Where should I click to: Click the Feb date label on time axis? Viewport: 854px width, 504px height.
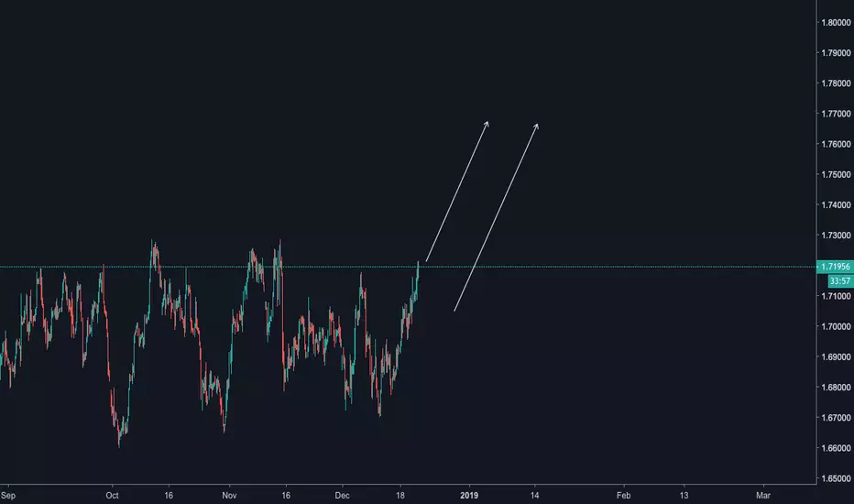click(x=624, y=495)
